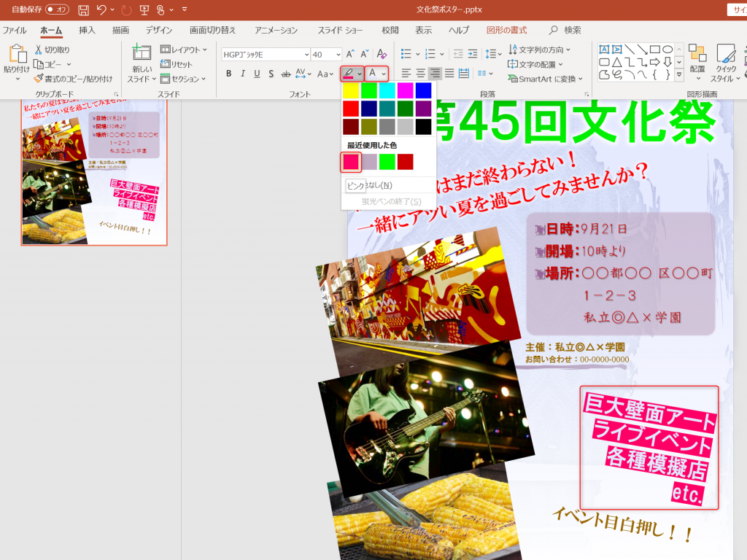Toggle bold formatting
The height and width of the screenshot is (560, 747).
(x=229, y=73)
